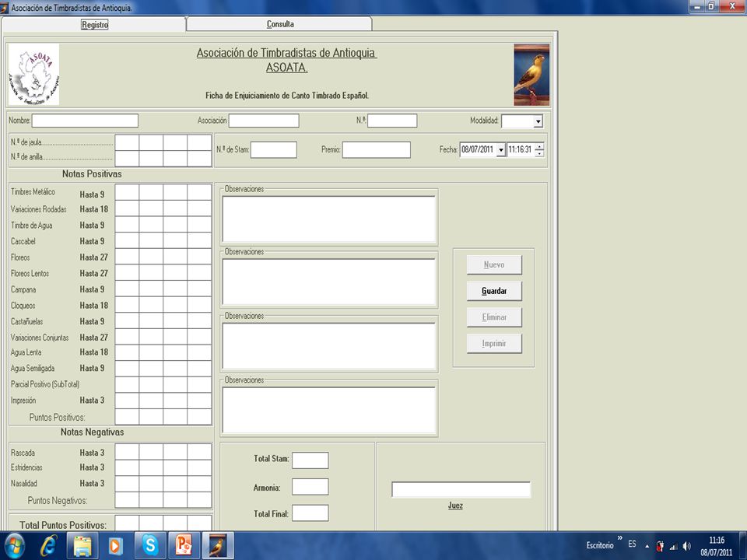The height and width of the screenshot is (560, 747).
Task: Focus the Total Stam field
Action: tap(310, 460)
